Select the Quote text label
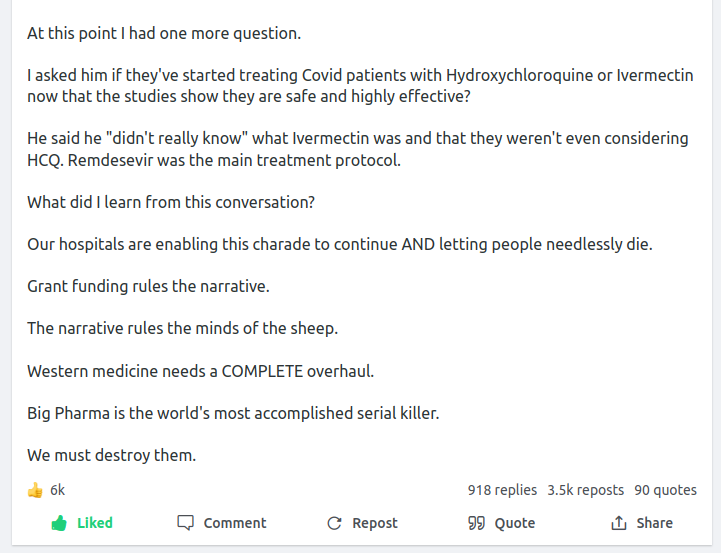Viewport: 721px width, 553px height. pyautogui.click(x=515, y=523)
